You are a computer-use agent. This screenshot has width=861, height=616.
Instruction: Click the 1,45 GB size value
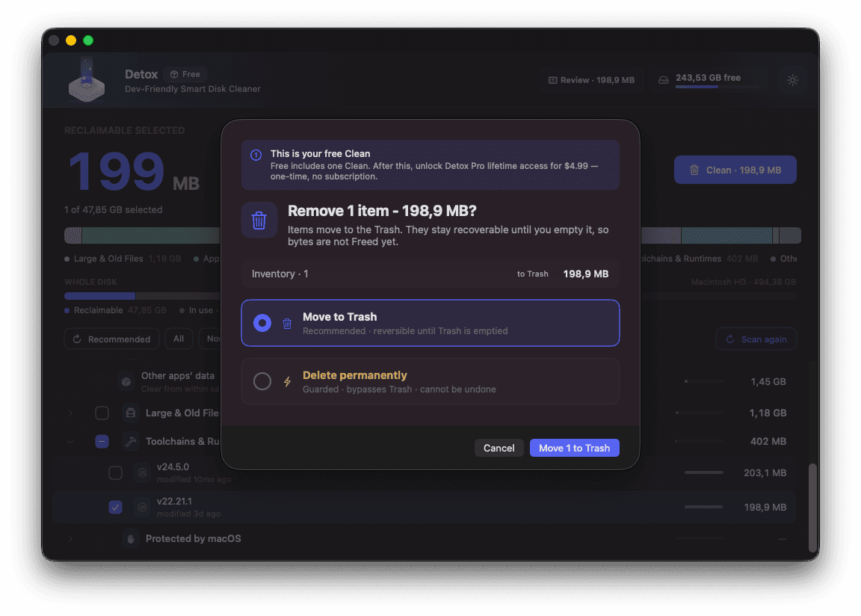(768, 381)
